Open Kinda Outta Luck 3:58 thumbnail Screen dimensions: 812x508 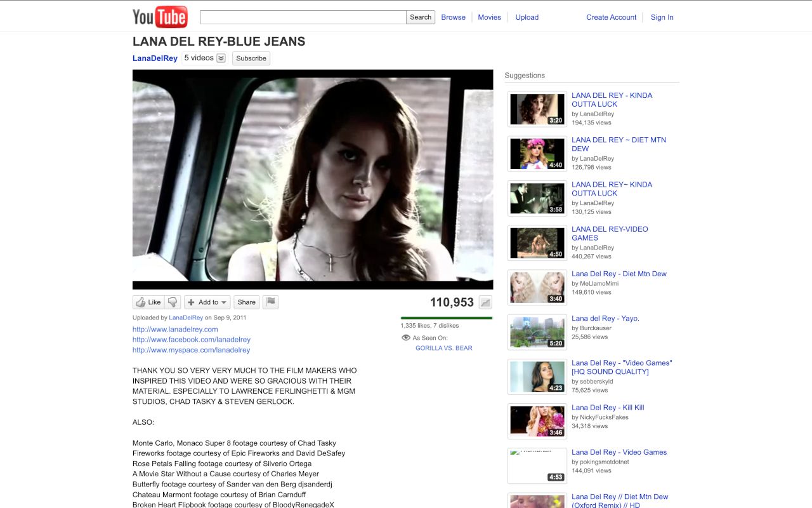coord(537,198)
